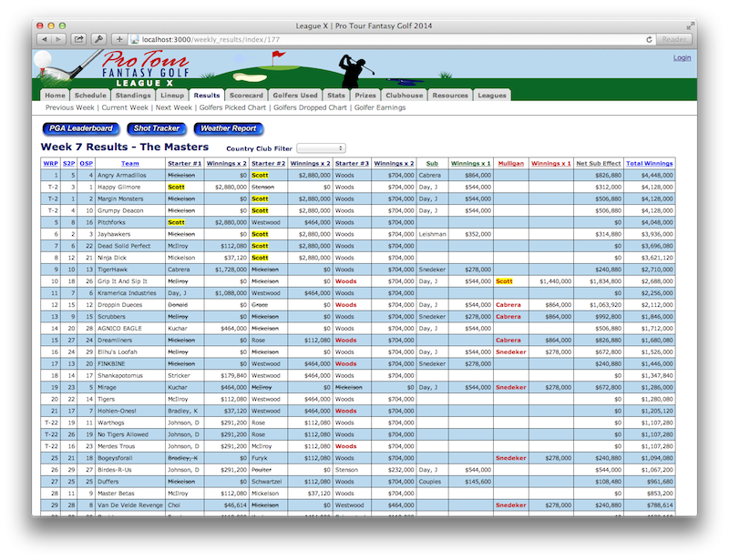The image size is (729, 560).
Task: Click the PGA Leaderboard button
Action: [81, 128]
